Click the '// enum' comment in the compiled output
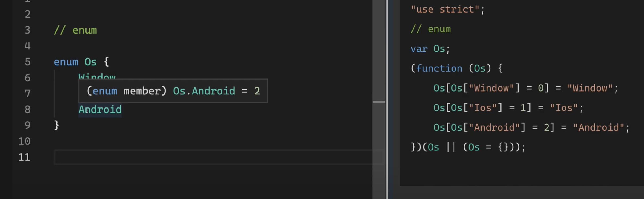This screenshot has width=644, height=199. [x=431, y=29]
